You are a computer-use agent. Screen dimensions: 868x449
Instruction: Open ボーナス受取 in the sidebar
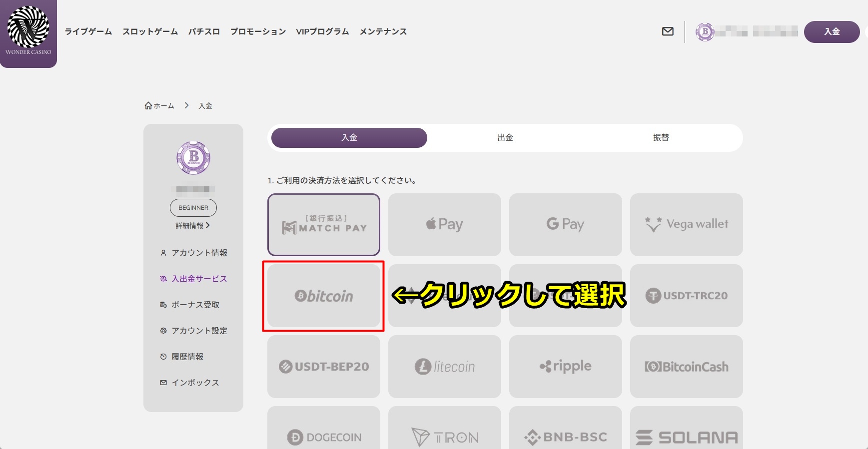coord(190,305)
